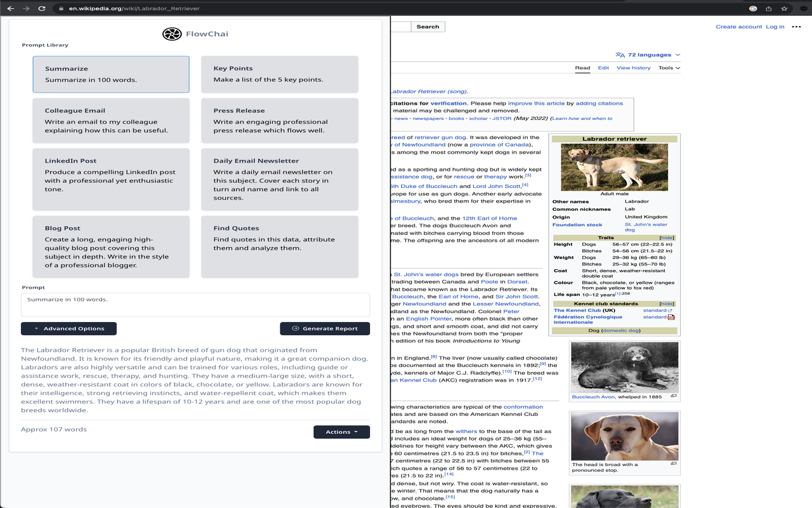Open the View history tab
Image resolution: width=812 pixels, height=508 pixels.
coord(633,68)
